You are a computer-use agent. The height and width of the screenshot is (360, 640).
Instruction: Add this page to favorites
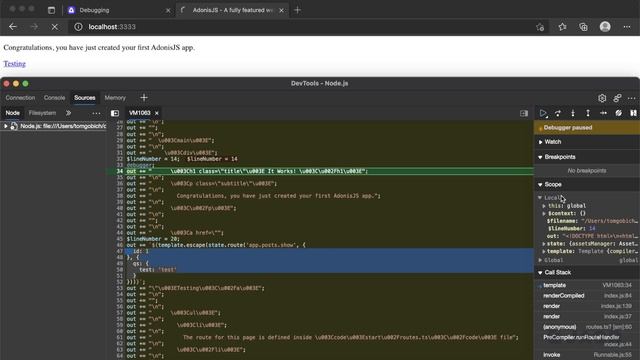click(x=540, y=27)
